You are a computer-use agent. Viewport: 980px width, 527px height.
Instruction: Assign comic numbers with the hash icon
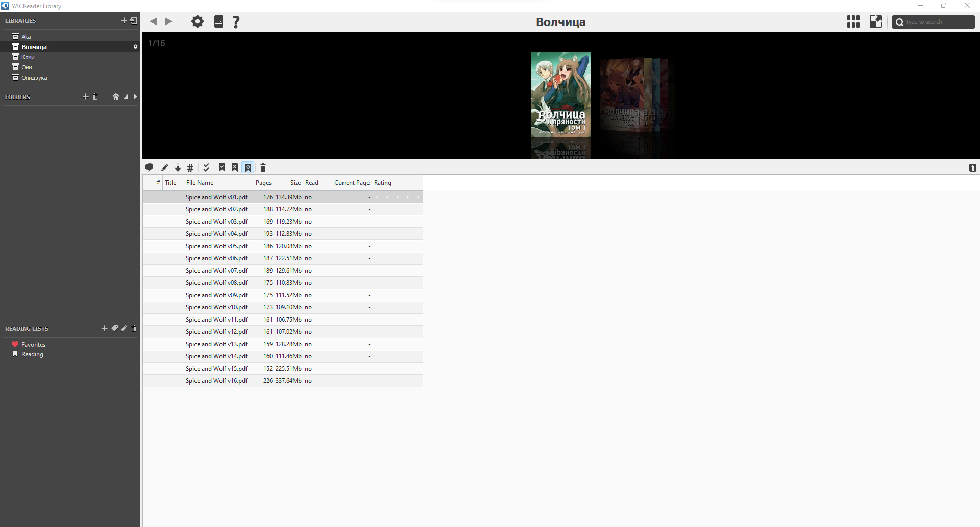[x=190, y=167]
